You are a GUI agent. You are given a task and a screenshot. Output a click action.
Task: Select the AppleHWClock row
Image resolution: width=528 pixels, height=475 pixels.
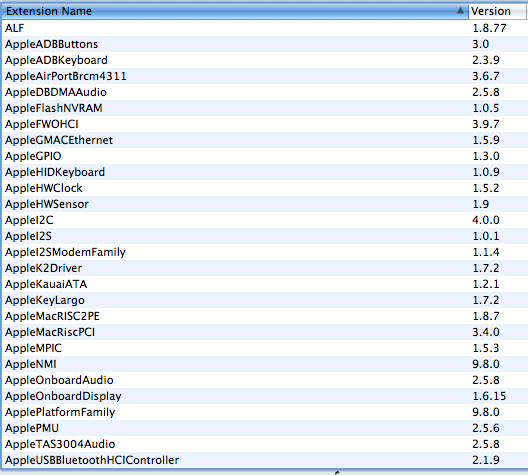tap(265, 188)
